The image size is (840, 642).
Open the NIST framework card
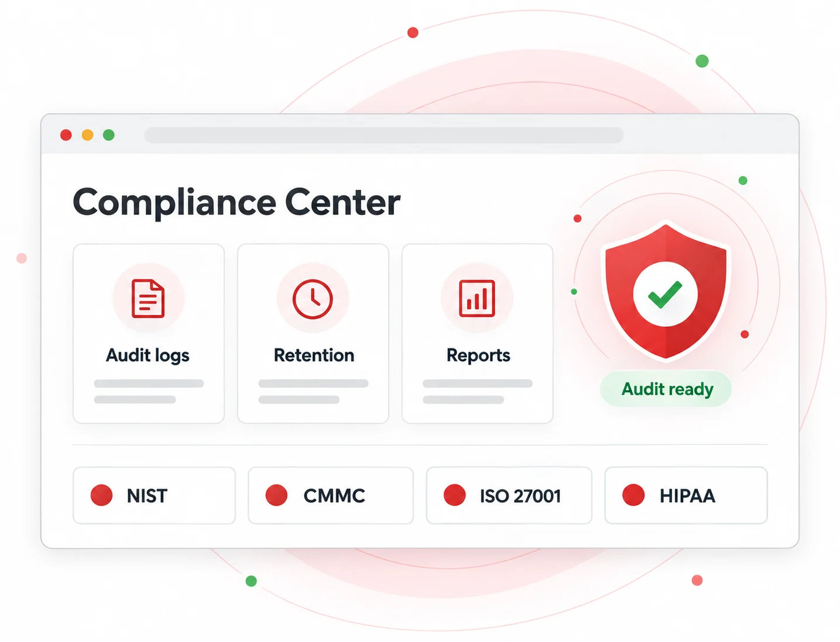coord(154,496)
